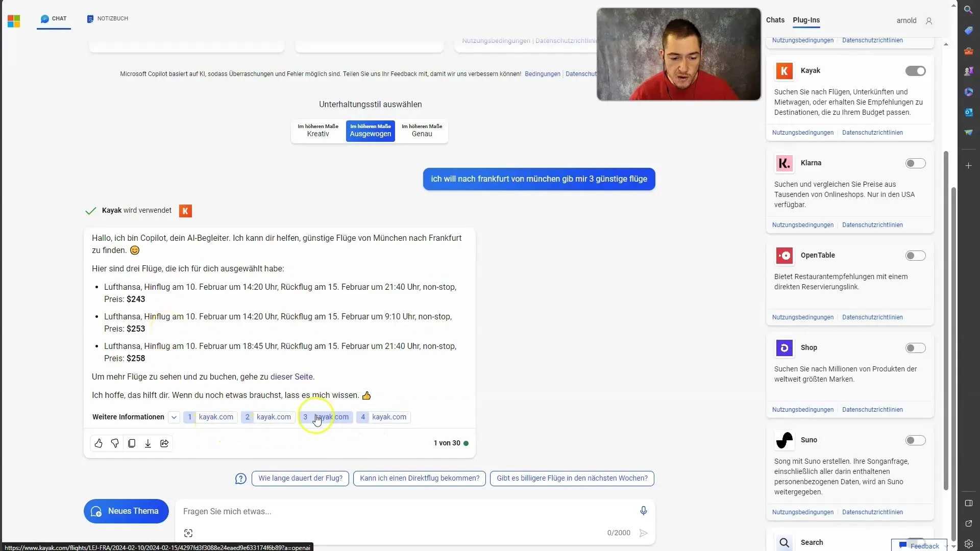Click the Wie lange dauert der Flug suggestion

300,479
